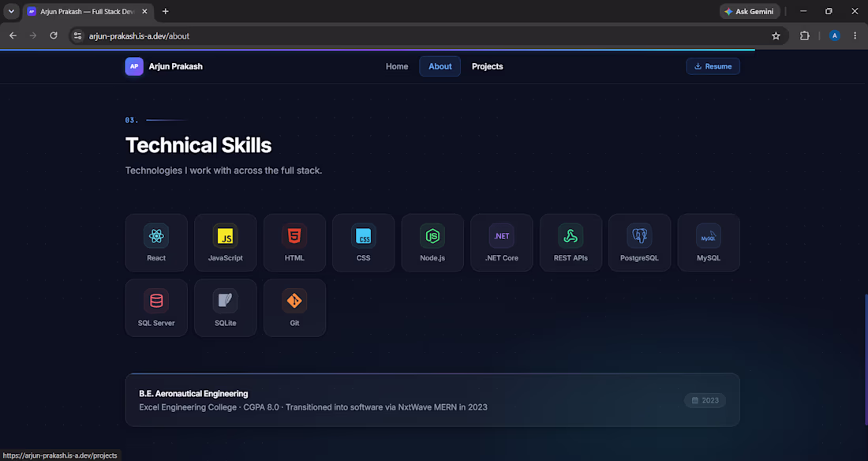Click the Excel Engineering College description line
The height and width of the screenshot is (461, 868).
pos(313,407)
